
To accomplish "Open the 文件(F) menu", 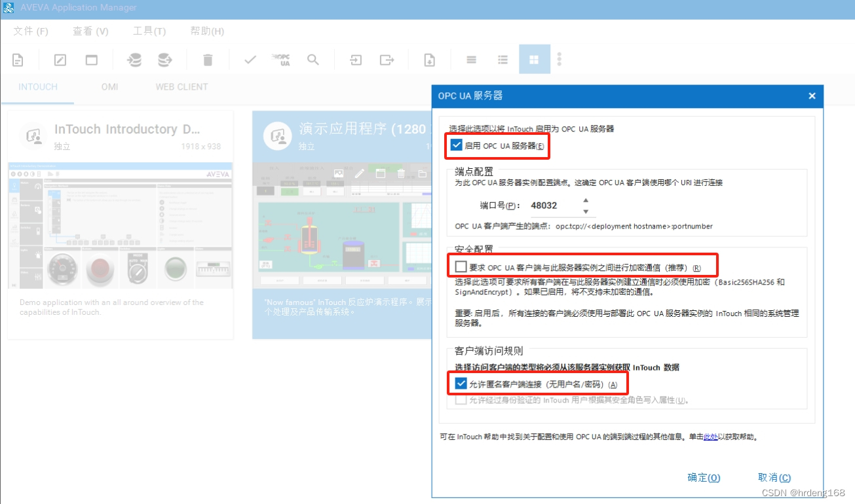I will [x=31, y=31].
